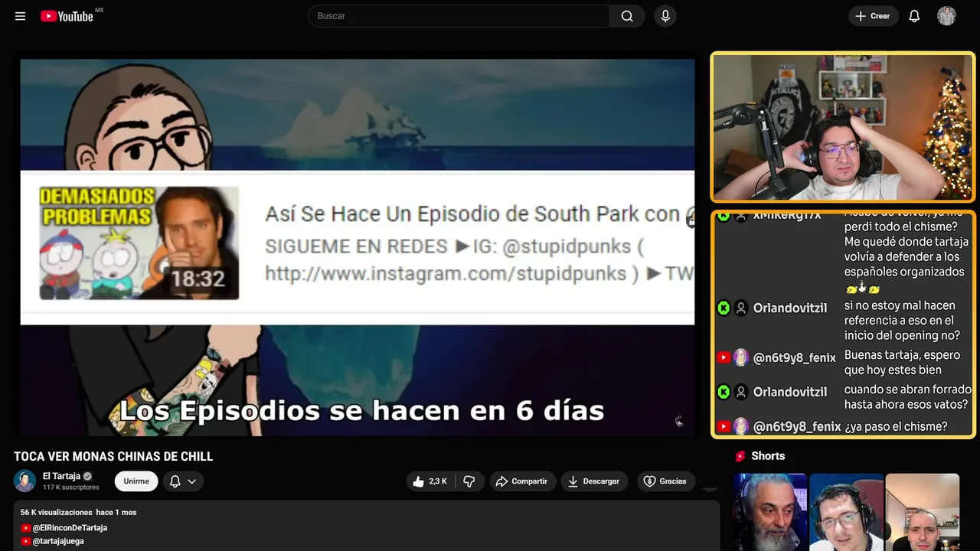Click the Kick icon beside Orlandovitzil's opening message
The image size is (980, 551).
(x=724, y=308)
